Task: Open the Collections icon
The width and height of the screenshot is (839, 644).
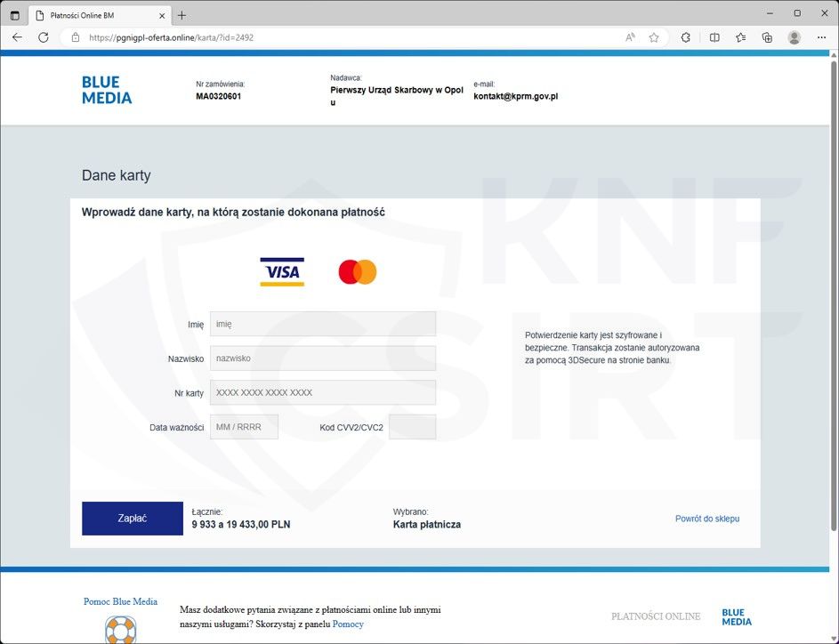Action: [767, 37]
